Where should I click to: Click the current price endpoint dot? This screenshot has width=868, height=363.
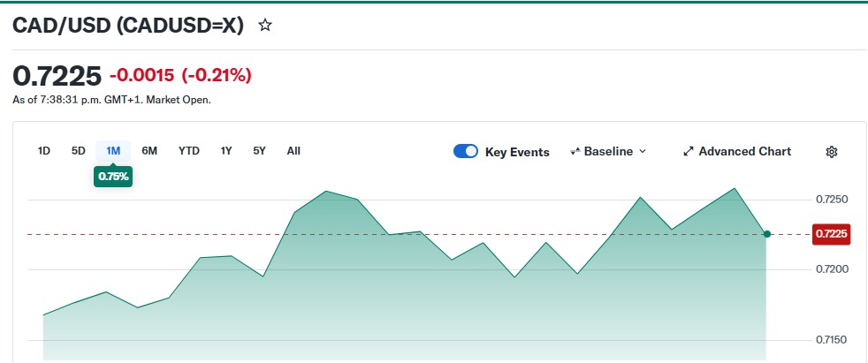pyautogui.click(x=767, y=234)
